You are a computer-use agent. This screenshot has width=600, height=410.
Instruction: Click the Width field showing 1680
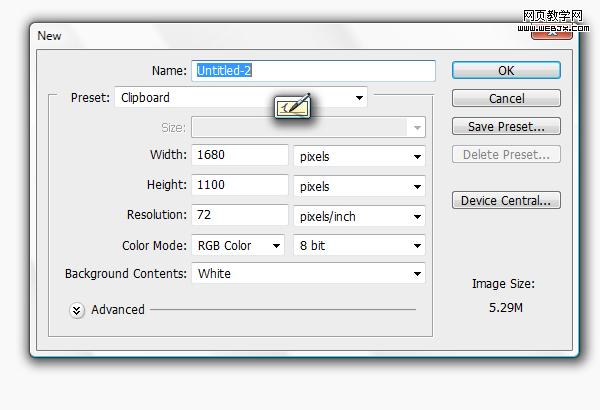pyautogui.click(x=240, y=155)
